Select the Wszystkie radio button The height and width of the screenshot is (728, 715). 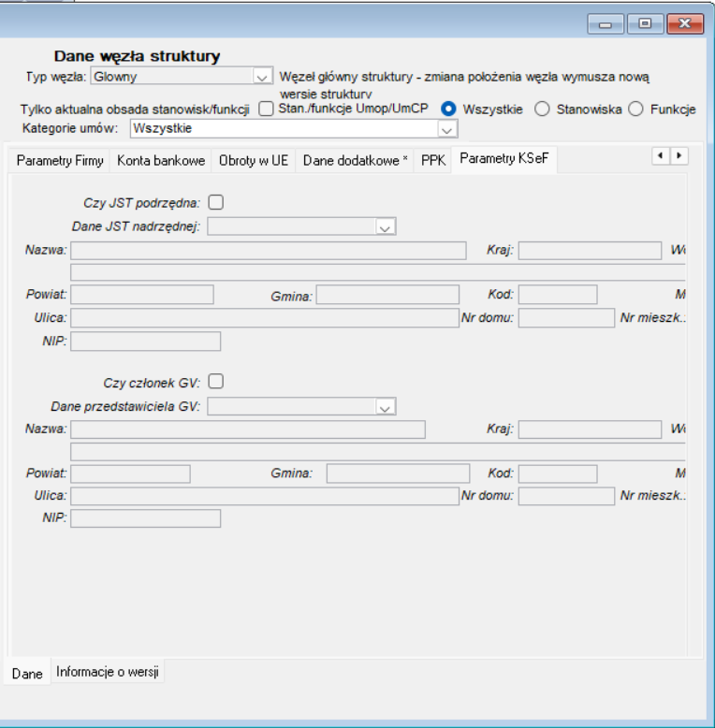[448, 109]
